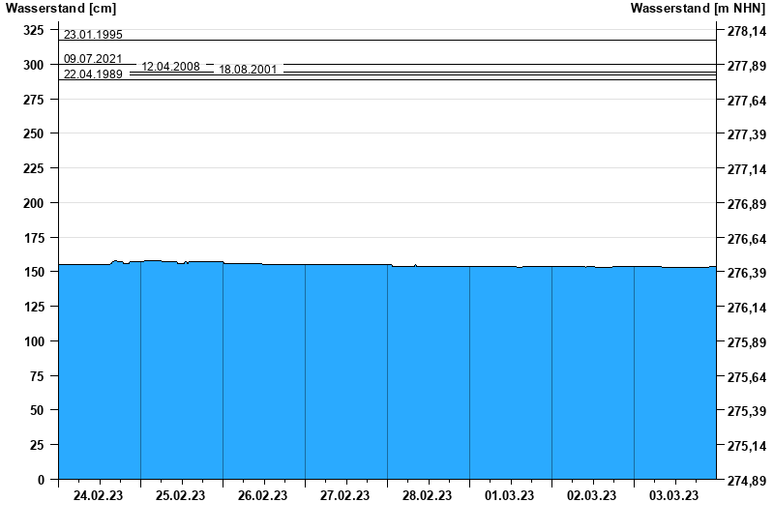The image size is (774, 532).
Task: Click the 12.04.2008 flood marker label
Action: tap(170, 67)
